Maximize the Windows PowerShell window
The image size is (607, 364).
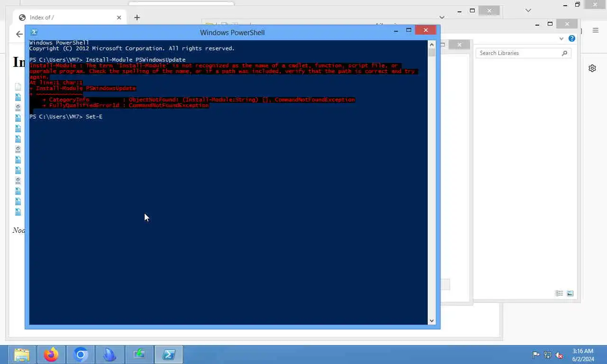pos(409,30)
